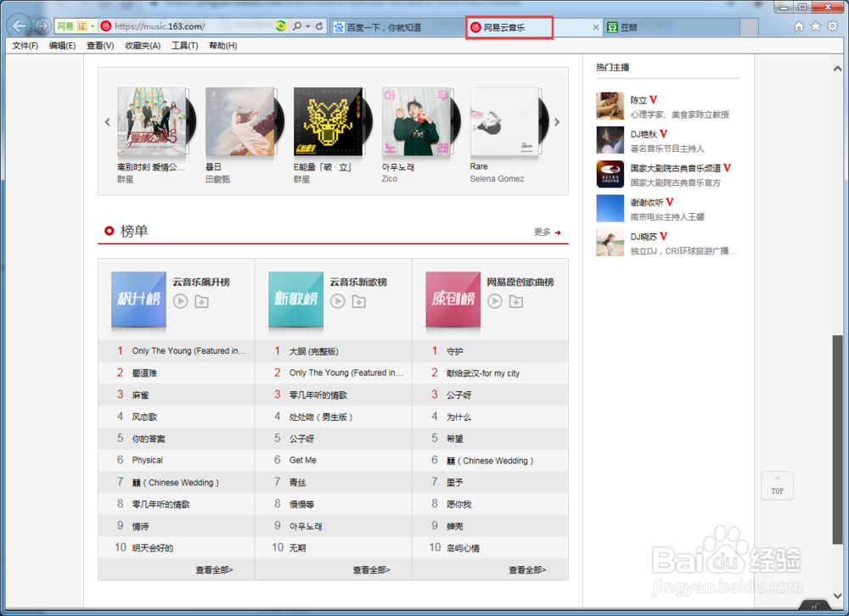Show previous albums with left carousel arrow
The height and width of the screenshot is (616, 849).
point(107,122)
